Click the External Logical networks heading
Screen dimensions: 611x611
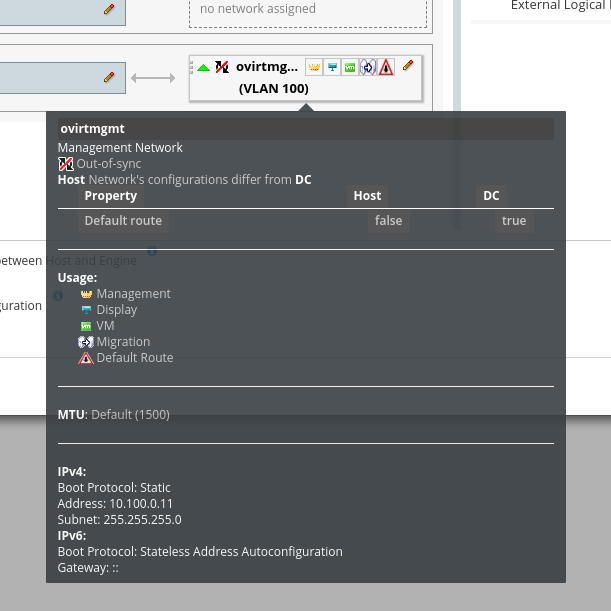coord(560,6)
